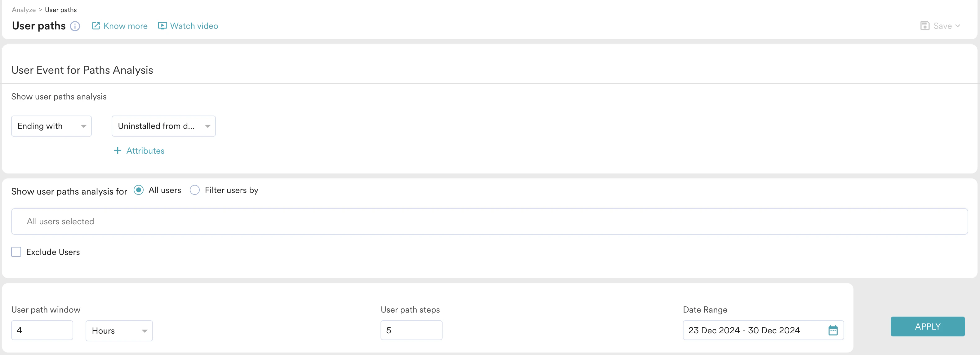This screenshot has width=980, height=355.
Task: Click the User path steps number field
Action: [411, 330]
